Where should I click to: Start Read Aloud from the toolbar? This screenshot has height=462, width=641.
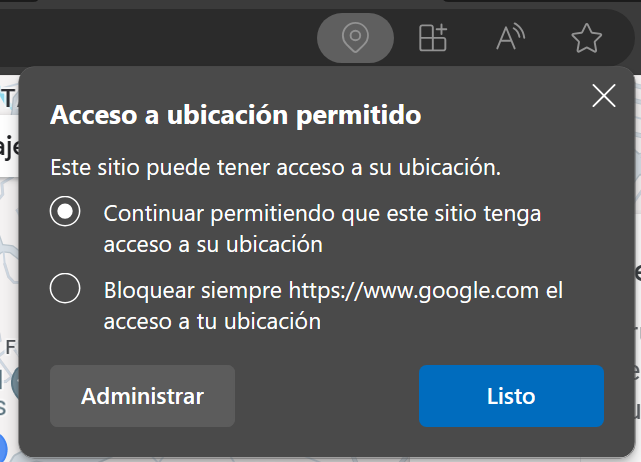[x=510, y=39]
